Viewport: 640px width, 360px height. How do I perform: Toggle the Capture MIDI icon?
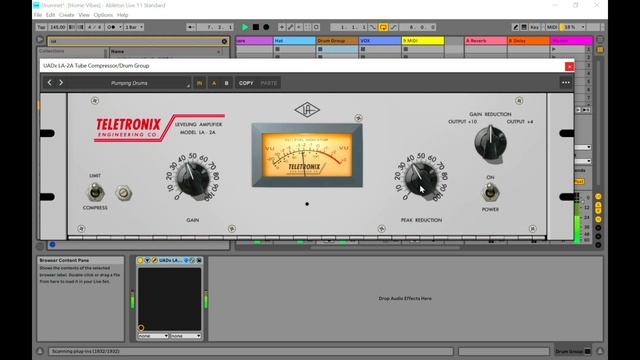[307, 27]
